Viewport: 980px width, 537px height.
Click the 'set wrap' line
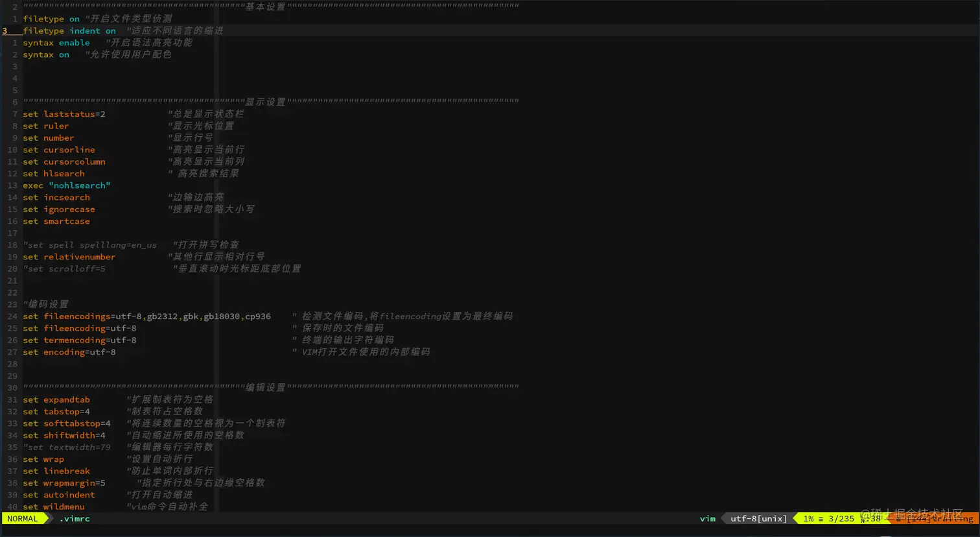[43, 459]
